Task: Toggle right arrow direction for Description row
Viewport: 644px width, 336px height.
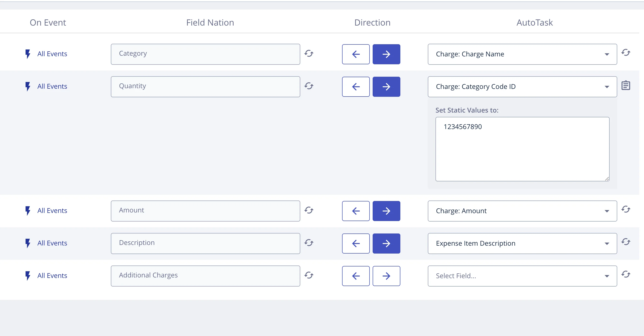Action: click(386, 244)
